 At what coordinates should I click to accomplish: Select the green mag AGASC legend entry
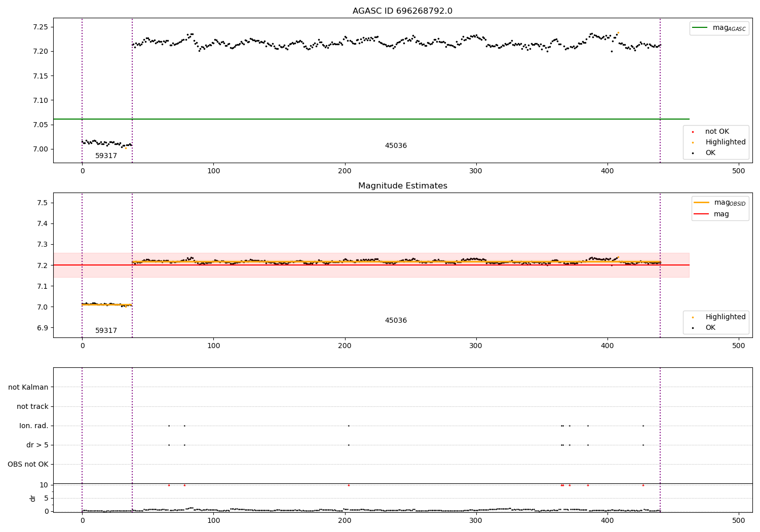tap(719, 28)
